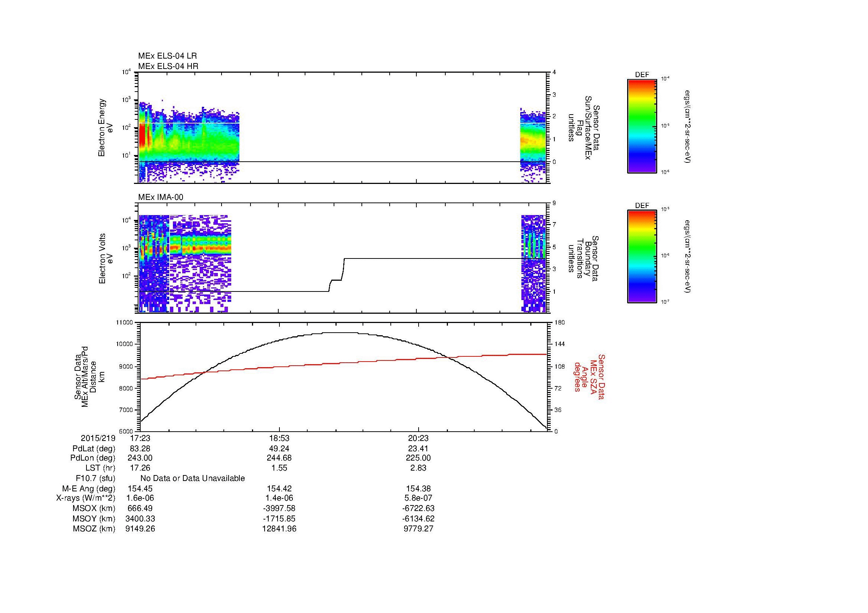
Task: Click the date label '2015/219'
Action: 98,438
